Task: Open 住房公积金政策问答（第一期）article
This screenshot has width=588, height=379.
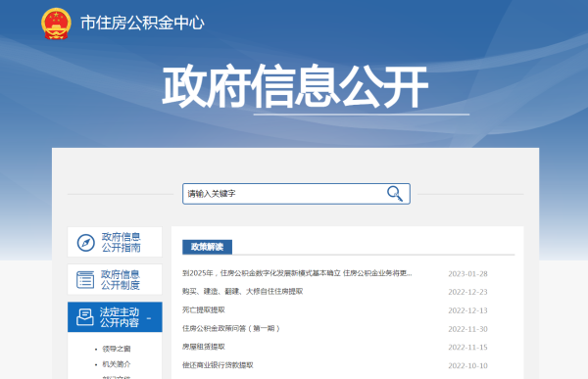Action: [x=231, y=328]
